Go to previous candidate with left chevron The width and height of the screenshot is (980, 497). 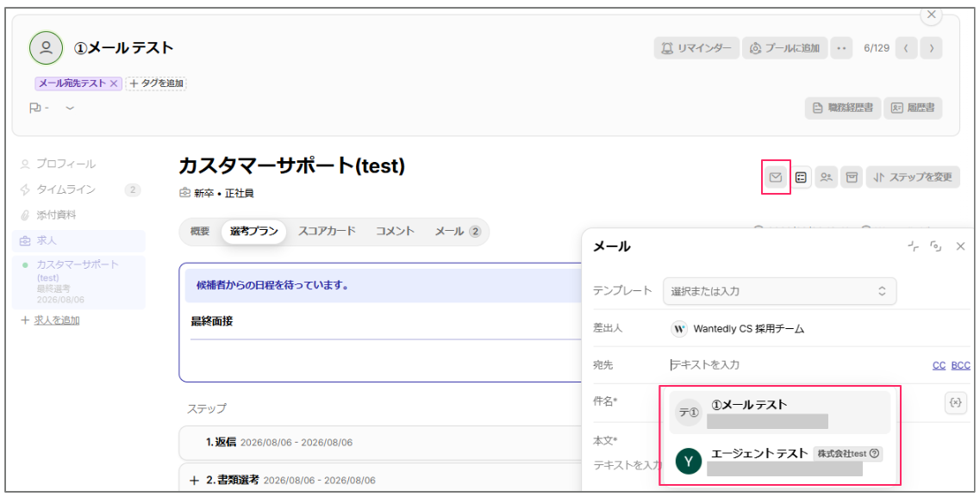[906, 48]
